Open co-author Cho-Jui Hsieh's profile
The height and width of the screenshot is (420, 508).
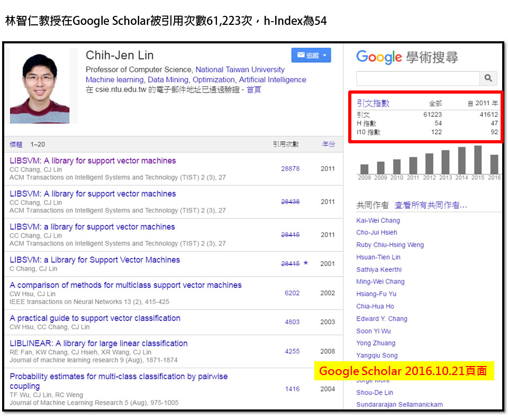point(376,232)
